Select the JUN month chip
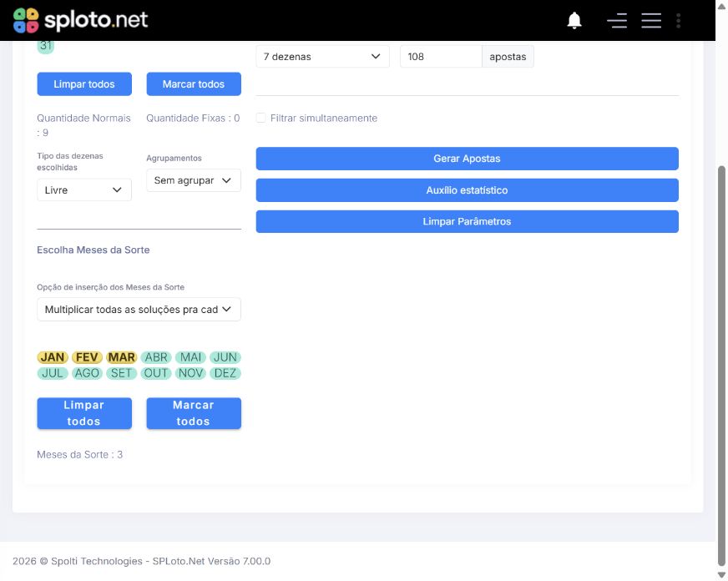728x581 pixels. click(x=225, y=357)
